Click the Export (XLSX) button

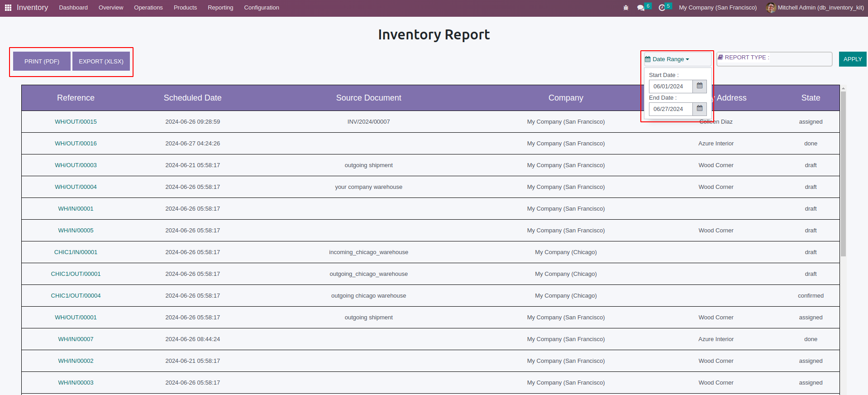tap(101, 61)
